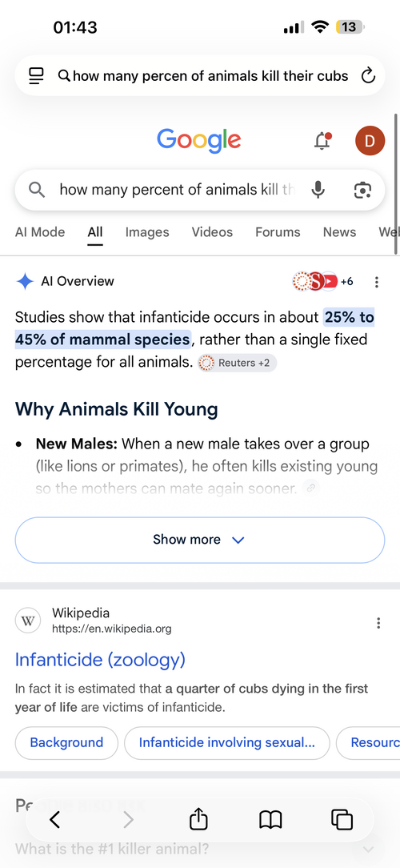Go back with Safari back arrow
The image size is (400, 868).
(54, 820)
